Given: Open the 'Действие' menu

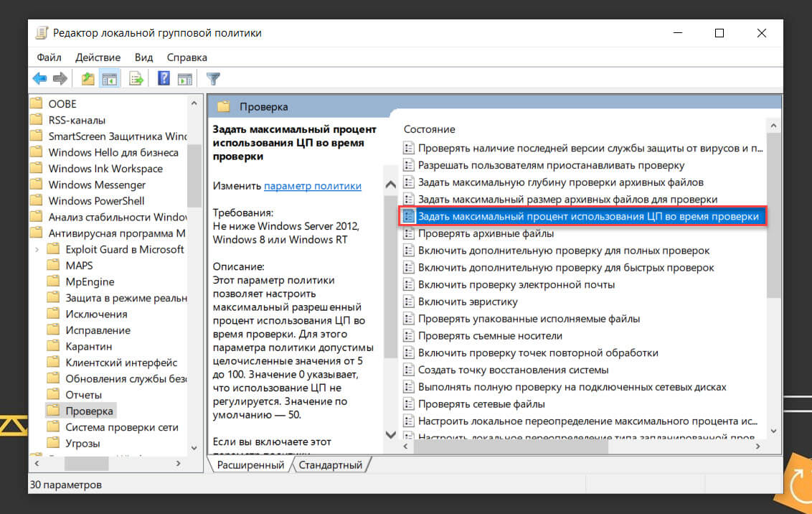Looking at the screenshot, I should 98,57.
